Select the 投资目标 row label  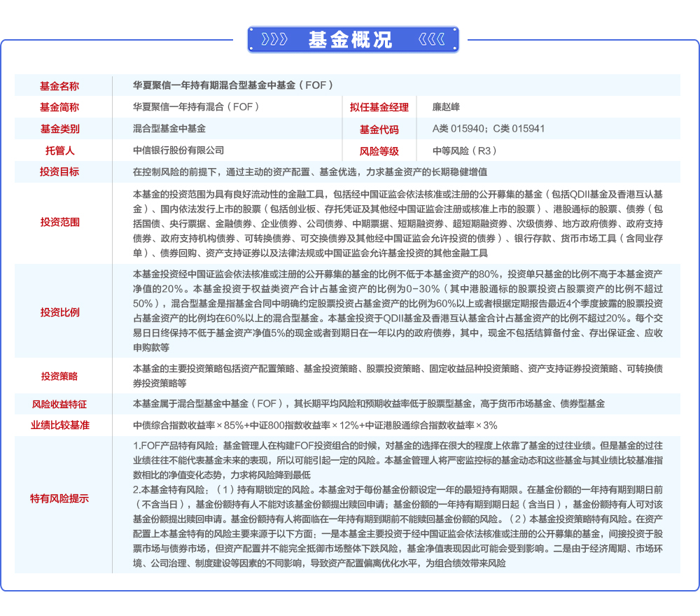[x=59, y=172]
